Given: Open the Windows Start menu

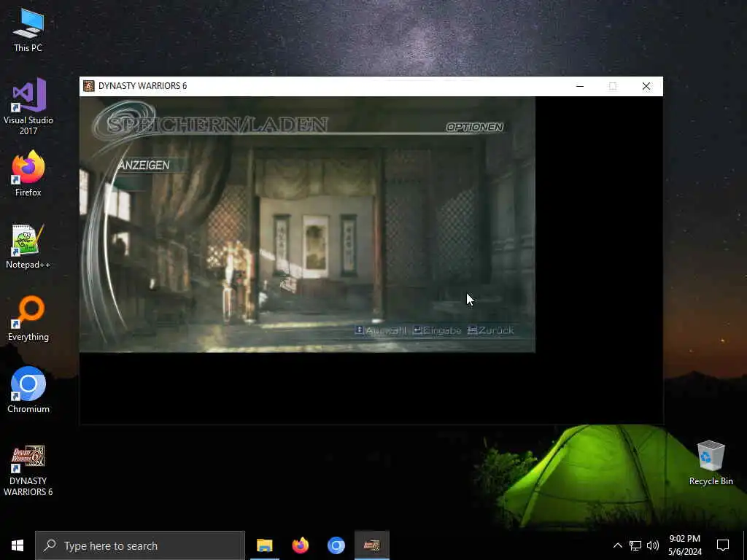Looking at the screenshot, I should click(18, 545).
